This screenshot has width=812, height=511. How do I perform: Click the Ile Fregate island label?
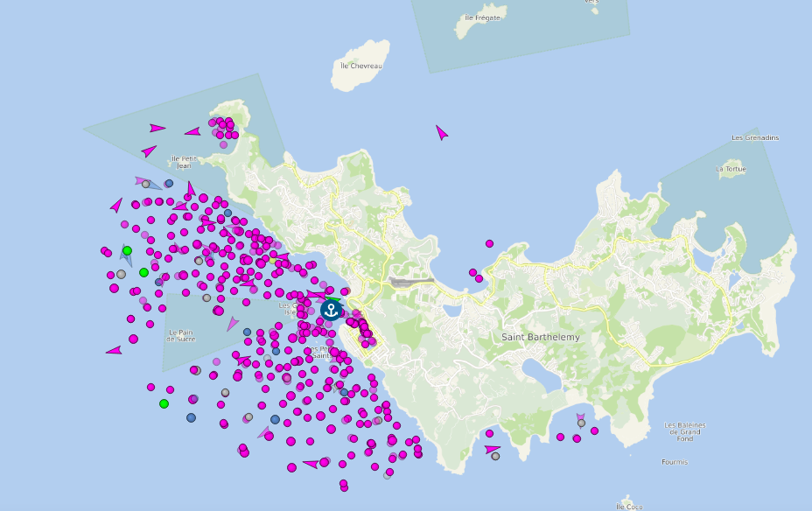[x=482, y=17]
